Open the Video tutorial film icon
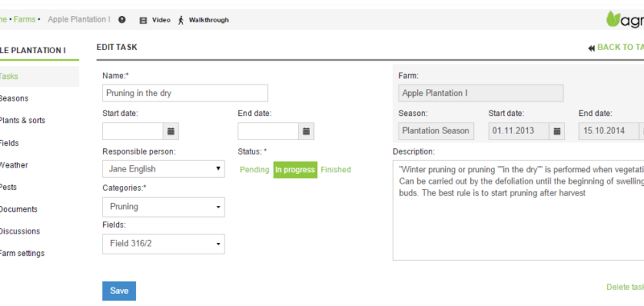The image size is (644, 306). click(x=143, y=20)
